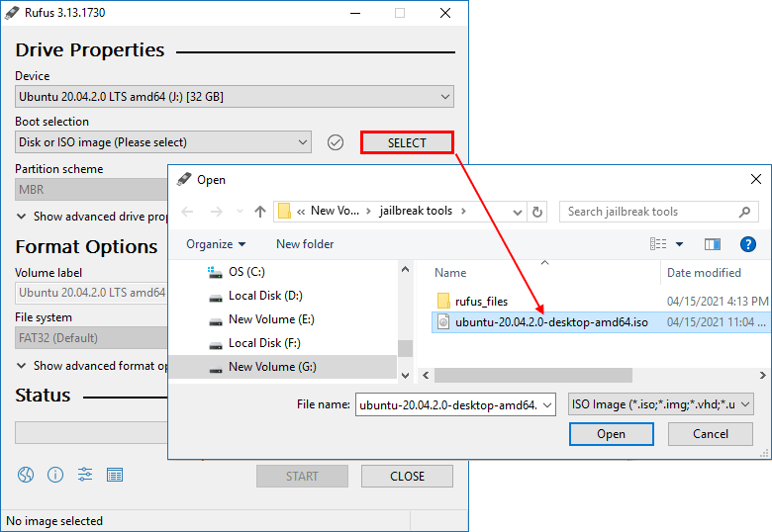This screenshot has height=532, width=772.
Task: Open the File name combo dropdown
Action: [x=547, y=405]
